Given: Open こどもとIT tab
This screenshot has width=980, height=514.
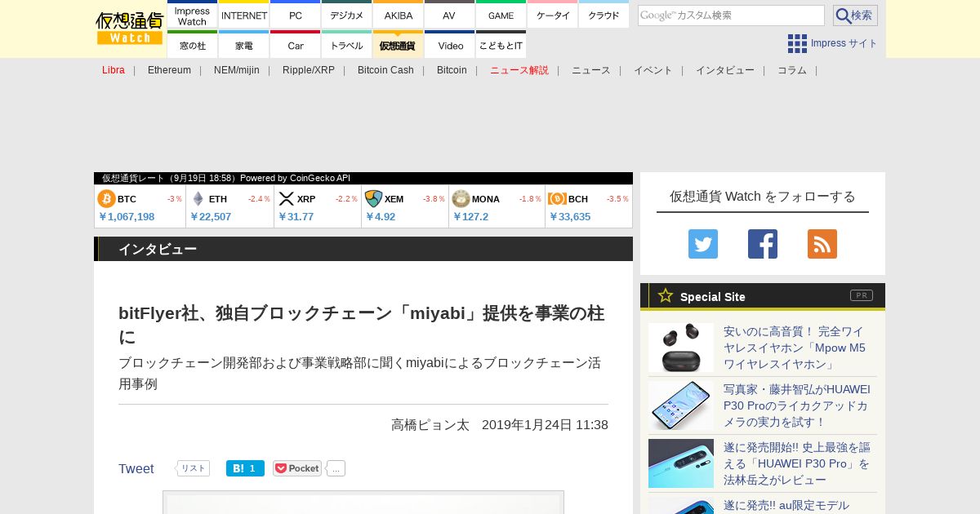Looking at the screenshot, I should (x=501, y=46).
